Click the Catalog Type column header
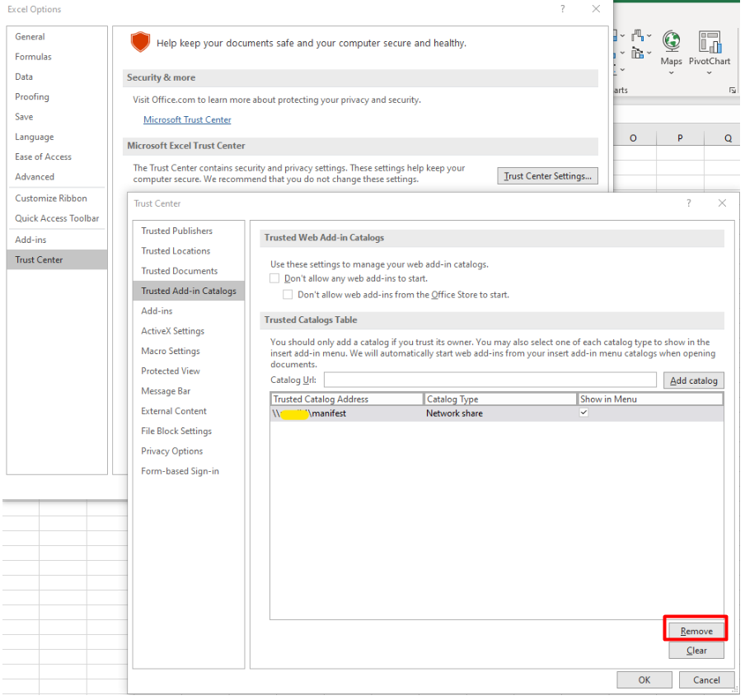745x700 pixels. point(500,399)
